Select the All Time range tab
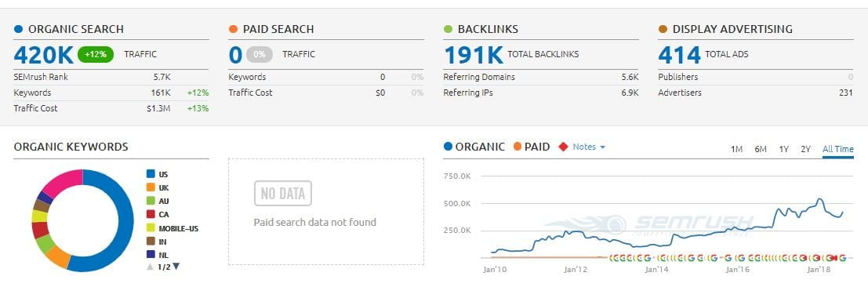The width and height of the screenshot is (868, 298). [x=838, y=149]
